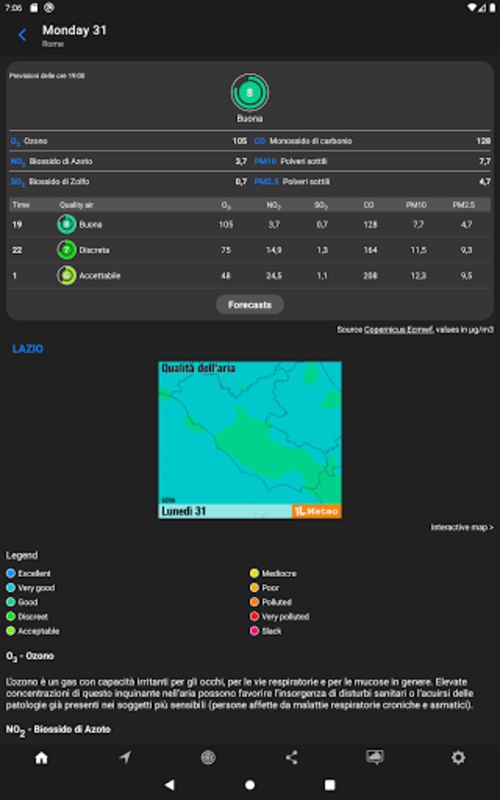Tap the LAZIO region heading

(28, 349)
